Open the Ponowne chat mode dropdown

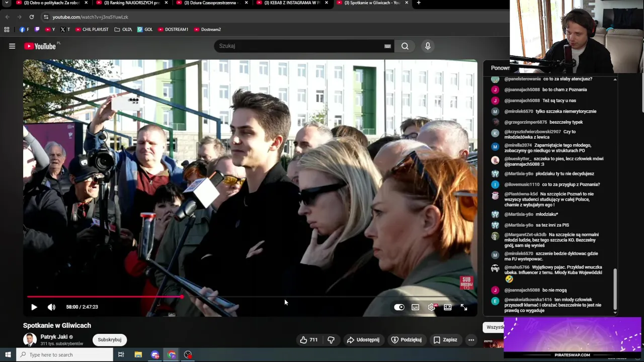coord(500,68)
